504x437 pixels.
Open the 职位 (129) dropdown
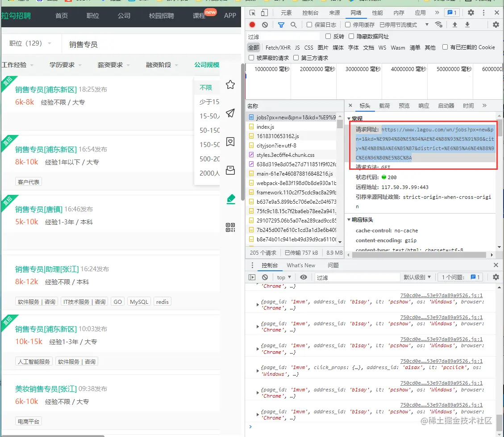point(30,43)
